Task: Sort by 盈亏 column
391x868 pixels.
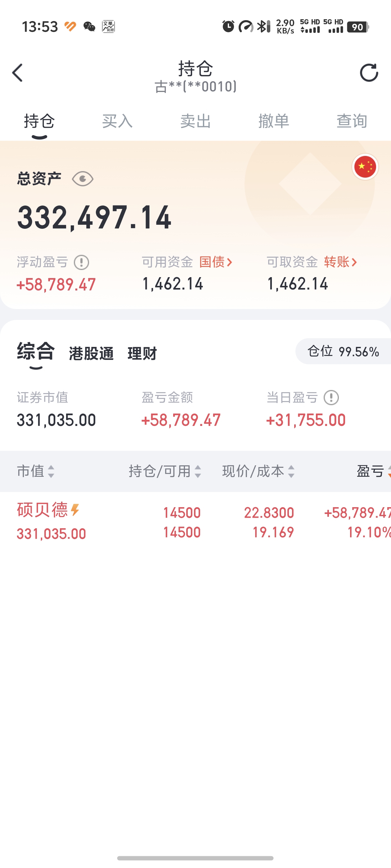Action: click(373, 471)
